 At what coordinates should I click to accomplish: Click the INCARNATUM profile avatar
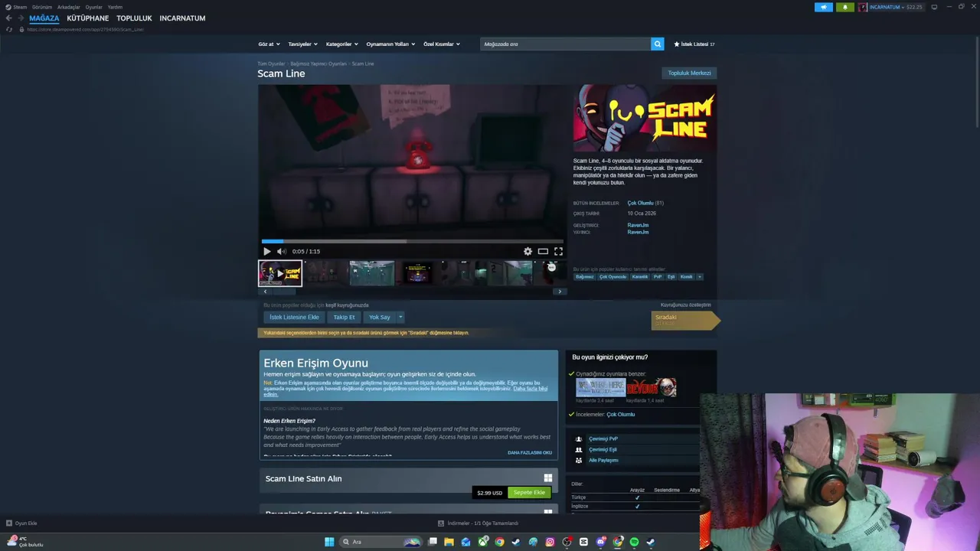tap(863, 7)
